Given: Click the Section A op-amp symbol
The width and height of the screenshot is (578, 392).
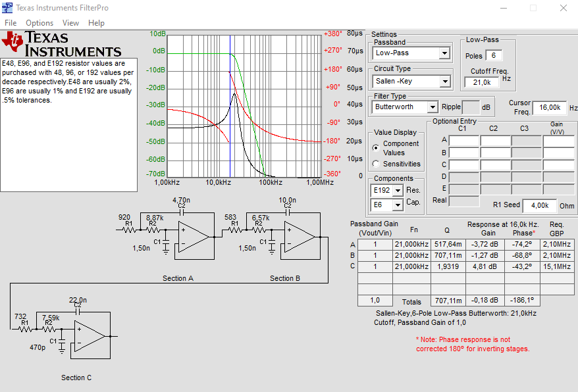Looking at the screenshot, I should (194, 237).
